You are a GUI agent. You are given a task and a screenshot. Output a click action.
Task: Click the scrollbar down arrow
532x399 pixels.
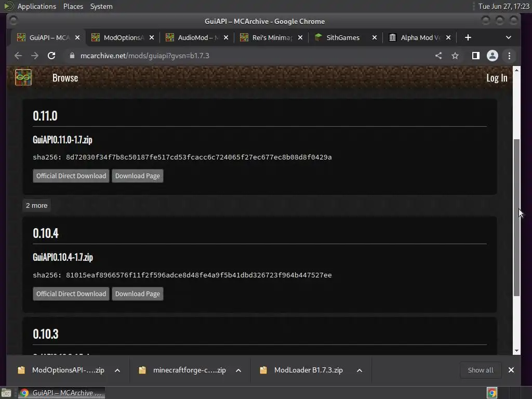tap(516, 351)
